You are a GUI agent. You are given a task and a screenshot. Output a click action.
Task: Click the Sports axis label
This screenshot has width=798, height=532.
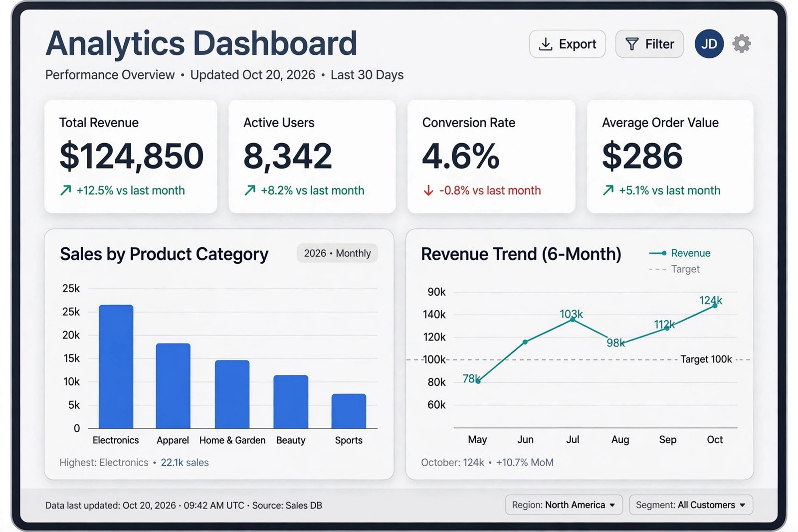point(349,440)
